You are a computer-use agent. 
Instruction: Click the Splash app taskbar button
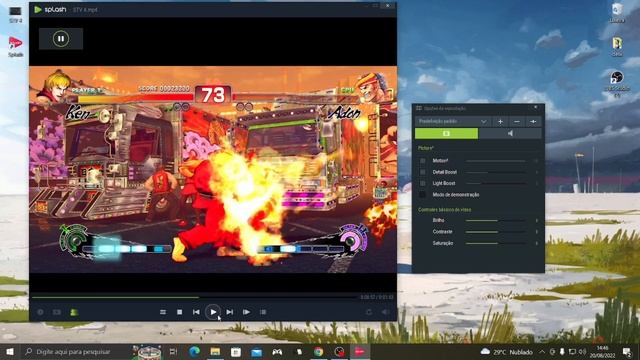[360, 351]
